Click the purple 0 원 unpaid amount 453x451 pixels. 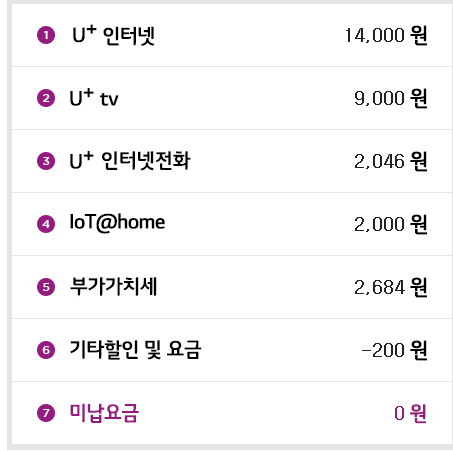click(x=411, y=413)
